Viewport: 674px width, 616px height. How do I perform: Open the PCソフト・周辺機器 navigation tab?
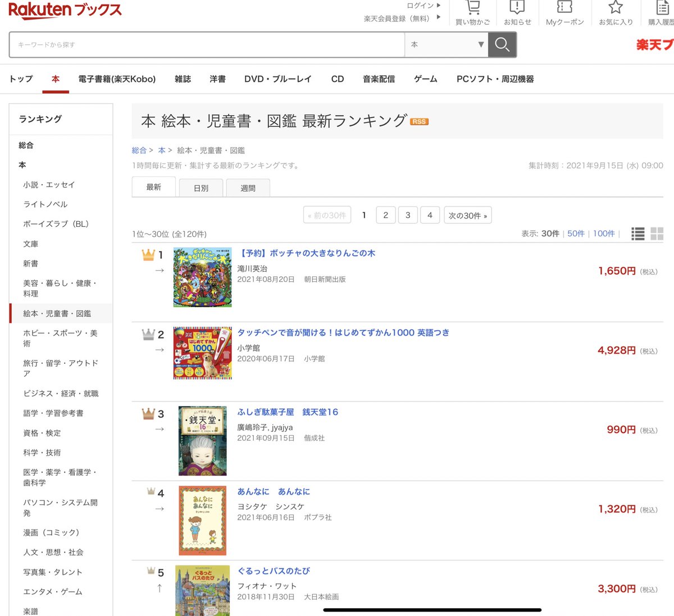click(x=495, y=79)
